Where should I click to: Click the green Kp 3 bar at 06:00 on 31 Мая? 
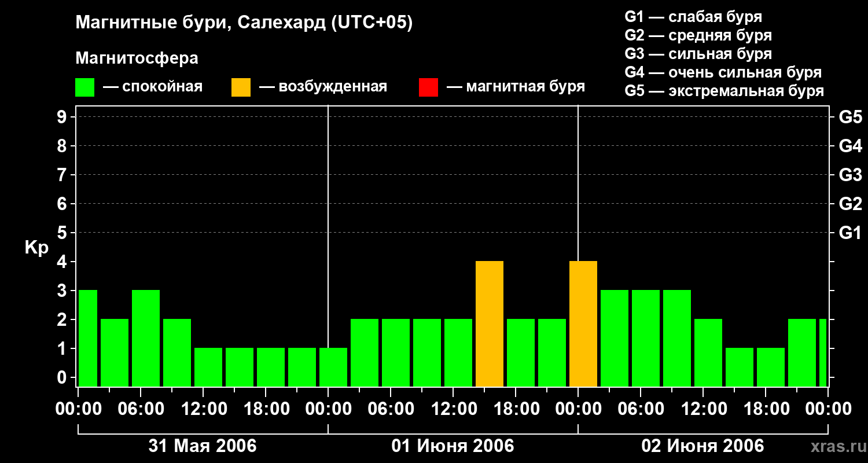click(x=146, y=339)
